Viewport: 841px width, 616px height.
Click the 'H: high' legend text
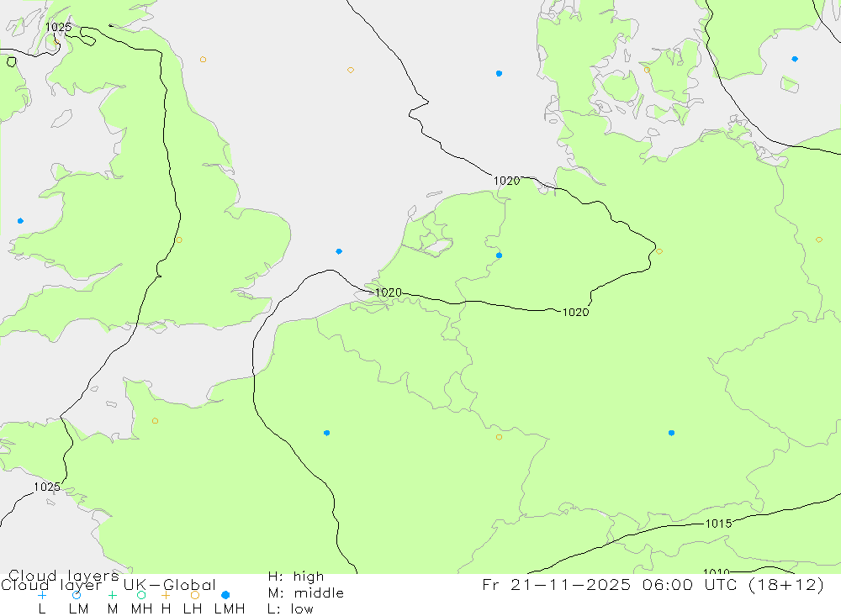point(296,577)
